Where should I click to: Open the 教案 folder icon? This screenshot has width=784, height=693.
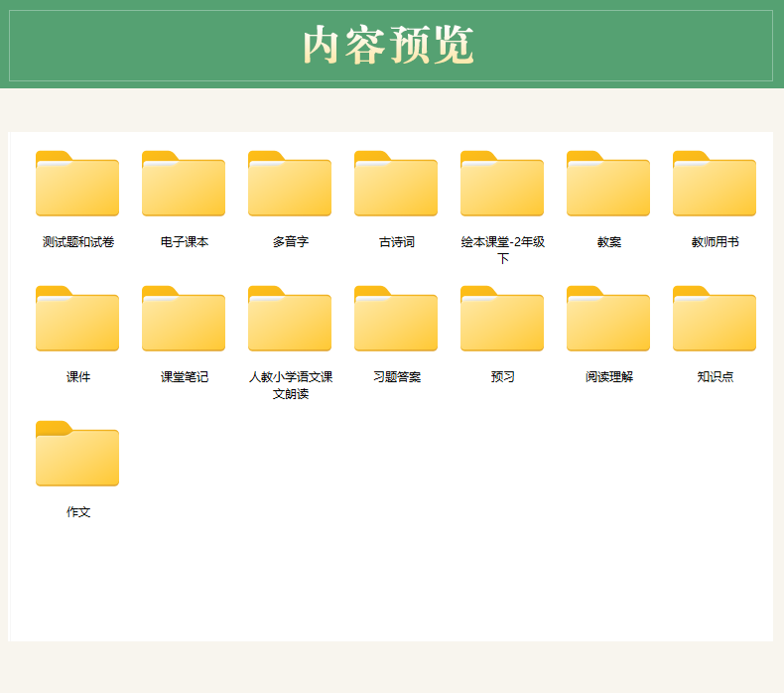point(608,183)
